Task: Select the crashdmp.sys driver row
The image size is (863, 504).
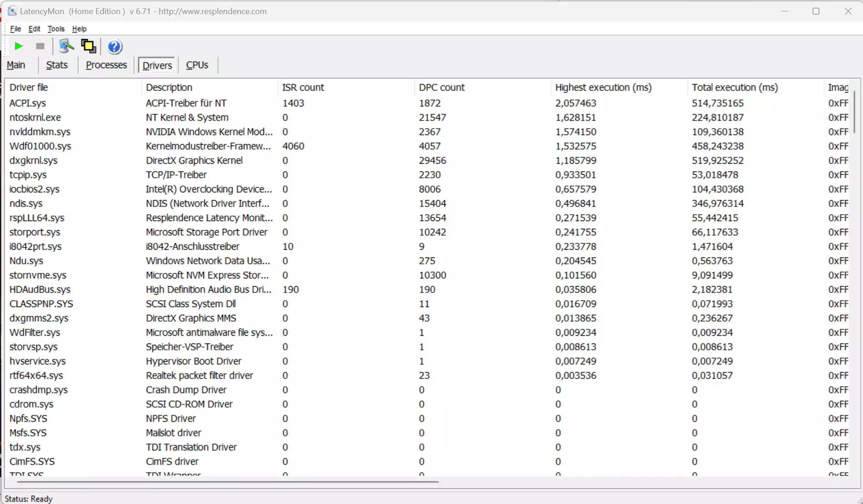Action: [x=428, y=390]
